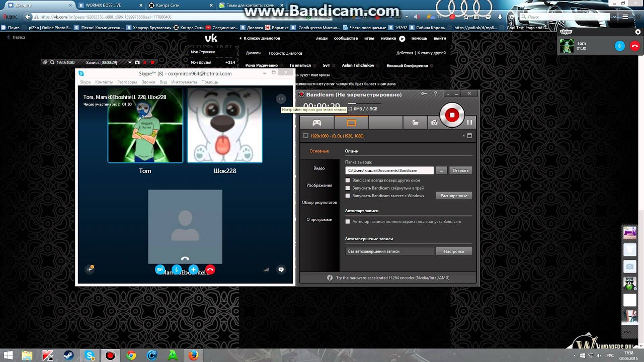Click Tom's video thumbnail in Skype
The width and height of the screenshot is (644, 362).
pos(145,126)
